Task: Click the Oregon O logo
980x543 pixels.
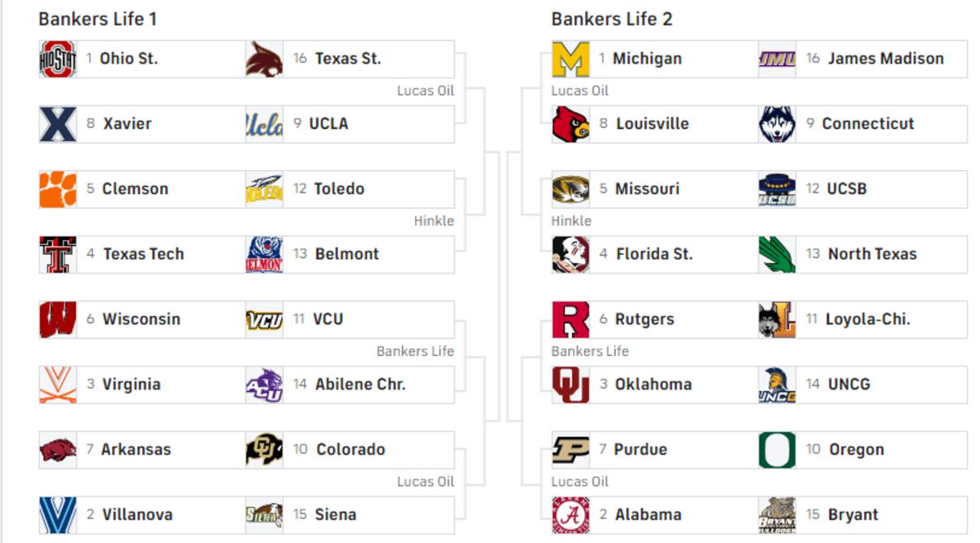Action: tap(777, 450)
